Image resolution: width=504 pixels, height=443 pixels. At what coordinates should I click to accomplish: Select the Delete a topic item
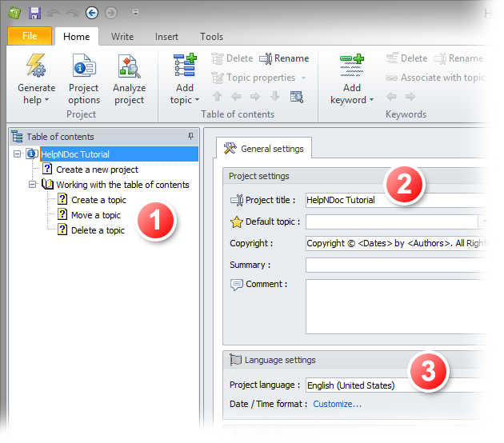tap(98, 230)
